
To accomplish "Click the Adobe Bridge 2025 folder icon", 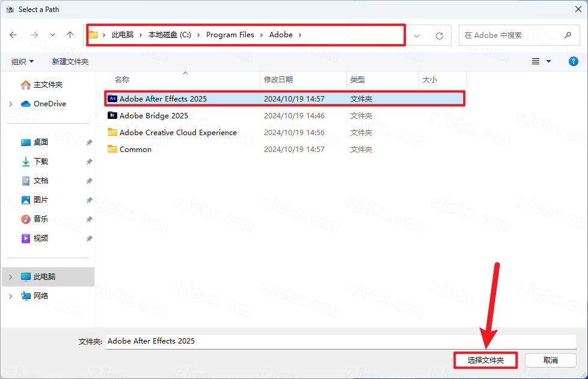I will 112,115.
